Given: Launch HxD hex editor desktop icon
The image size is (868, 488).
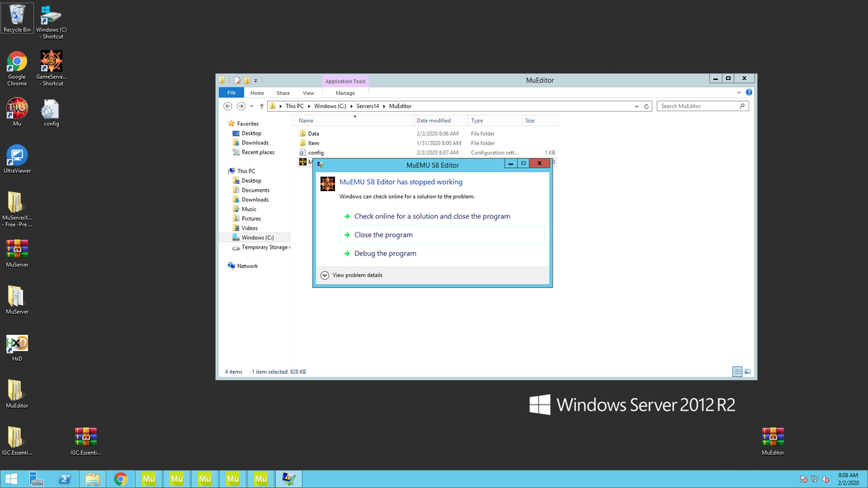Looking at the screenshot, I should [x=17, y=347].
